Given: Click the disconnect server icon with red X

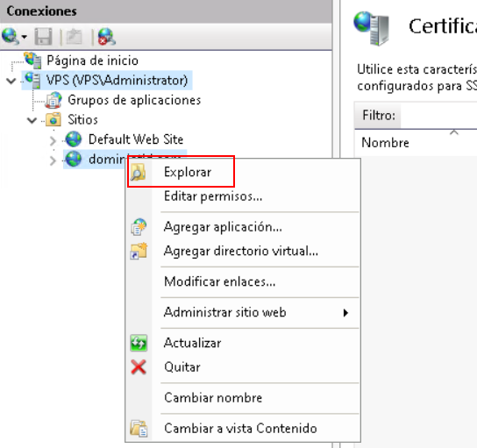Looking at the screenshot, I should point(106,37).
